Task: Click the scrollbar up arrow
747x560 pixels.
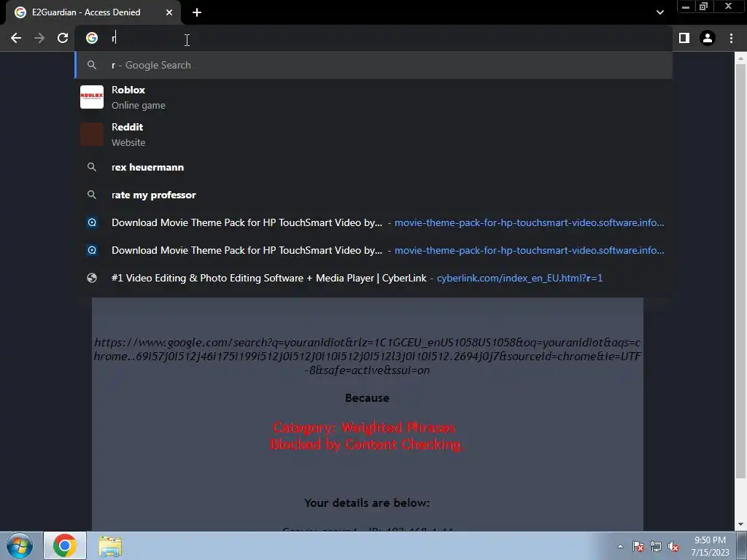Action: pos(740,58)
